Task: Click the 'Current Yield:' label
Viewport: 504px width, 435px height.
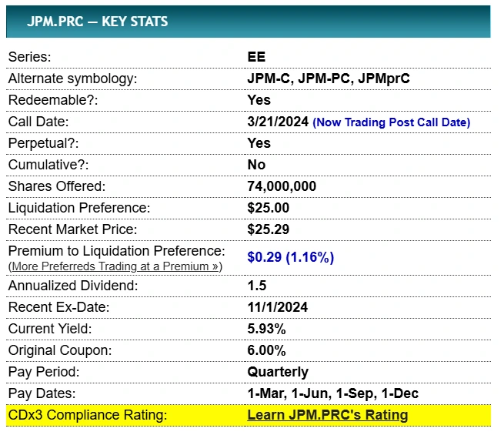Action: pos(50,329)
